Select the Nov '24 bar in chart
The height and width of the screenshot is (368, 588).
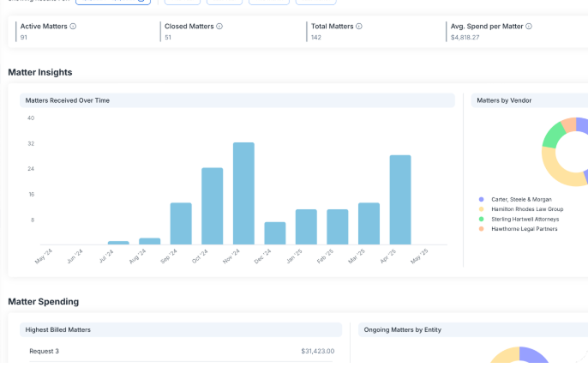point(243,194)
